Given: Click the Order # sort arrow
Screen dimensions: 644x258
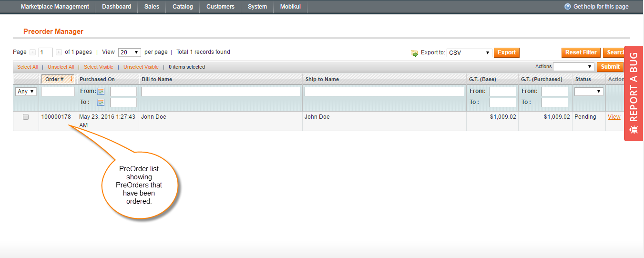Looking at the screenshot, I should tap(71, 79).
